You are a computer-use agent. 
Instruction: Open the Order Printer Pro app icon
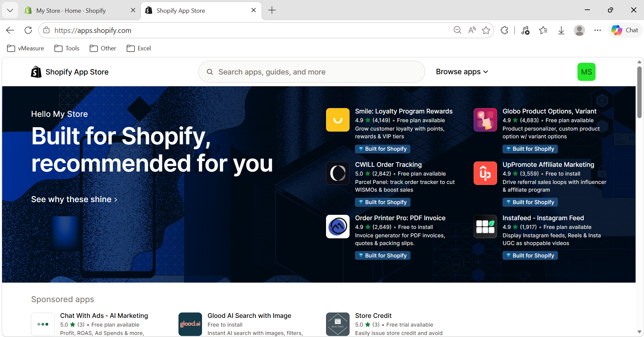[x=337, y=227]
